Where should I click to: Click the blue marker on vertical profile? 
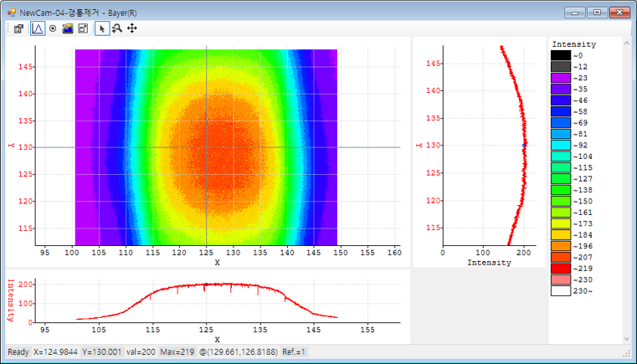(x=524, y=146)
